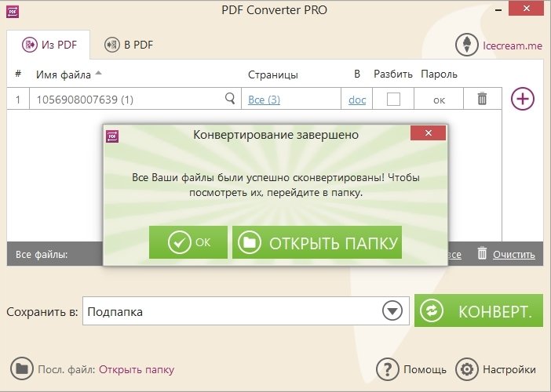This screenshot has height=392, width=551.
Task: Change output format via doc link
Action: coord(357,100)
